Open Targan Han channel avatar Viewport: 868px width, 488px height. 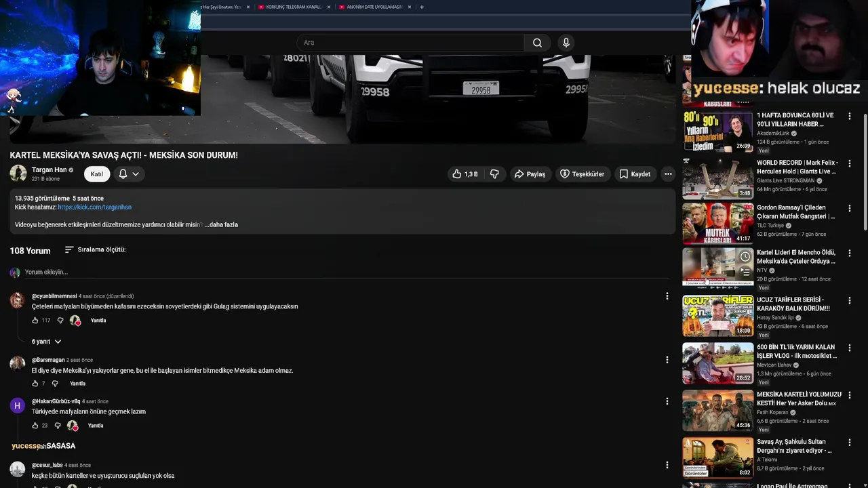(x=18, y=174)
